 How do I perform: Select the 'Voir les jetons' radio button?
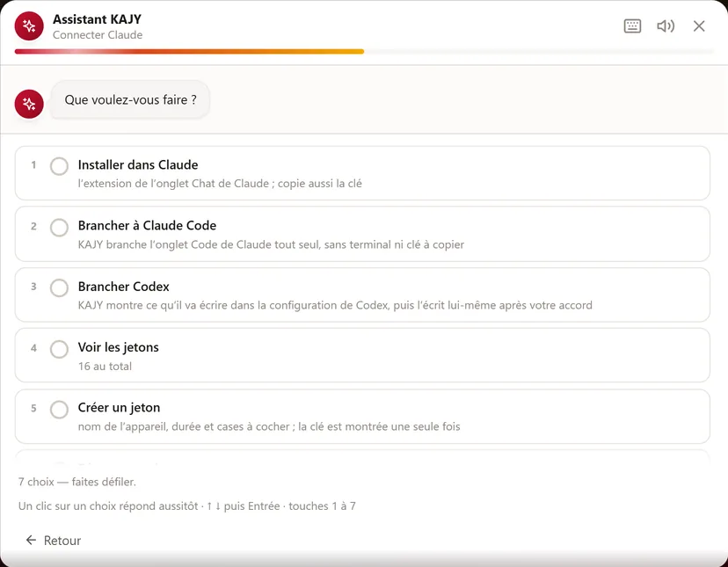60,349
